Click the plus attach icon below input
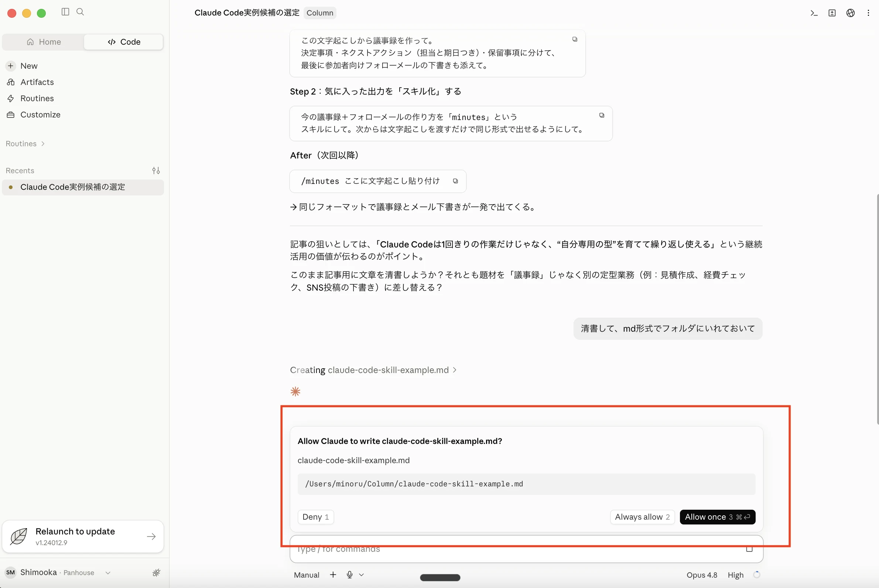The image size is (879, 588). tap(333, 575)
